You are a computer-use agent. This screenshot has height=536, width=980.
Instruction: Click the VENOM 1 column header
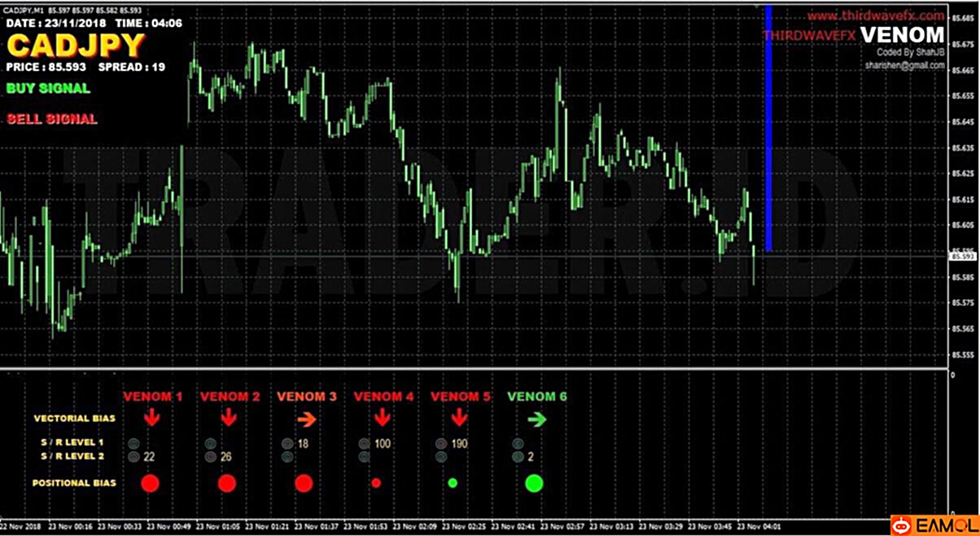tap(152, 397)
